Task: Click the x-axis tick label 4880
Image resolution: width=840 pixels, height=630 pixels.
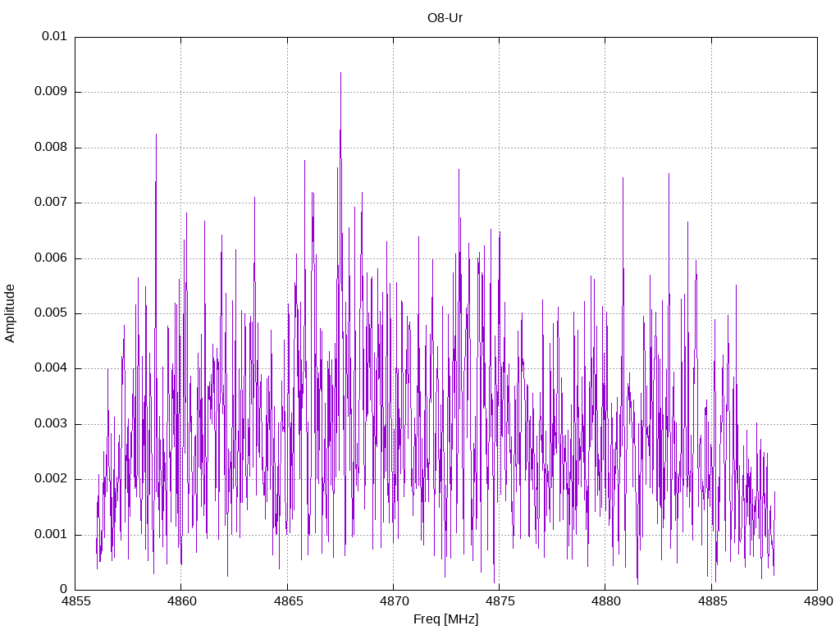Action: tap(605, 601)
